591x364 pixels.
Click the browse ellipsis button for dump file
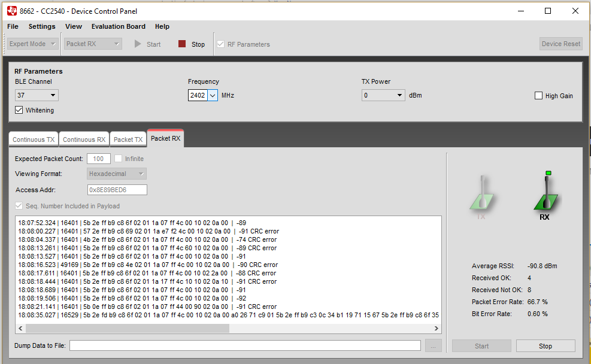(x=434, y=346)
